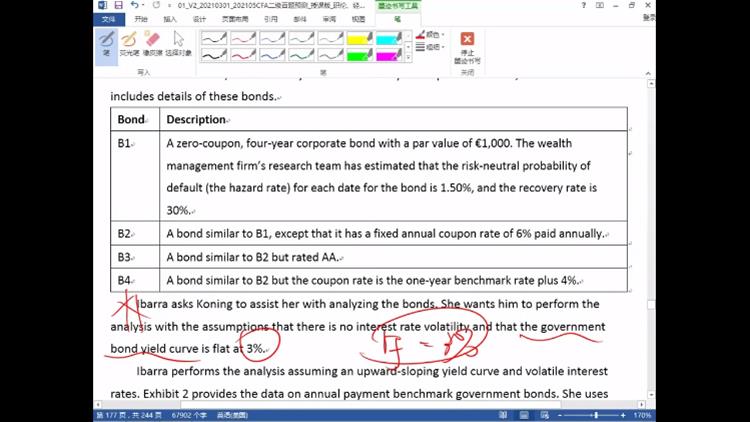Click the zoom in plus button
Image resolution: width=750 pixels, height=422 pixels.
[623, 415]
